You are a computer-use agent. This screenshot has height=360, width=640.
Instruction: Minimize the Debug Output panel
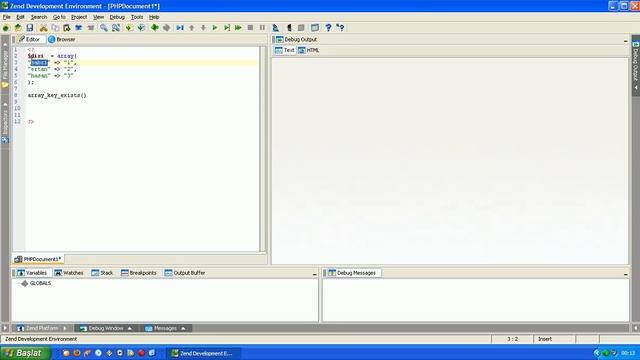coord(625,40)
